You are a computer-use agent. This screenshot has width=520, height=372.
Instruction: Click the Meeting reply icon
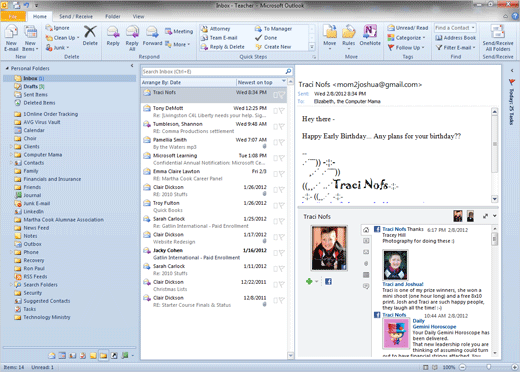coord(168,31)
